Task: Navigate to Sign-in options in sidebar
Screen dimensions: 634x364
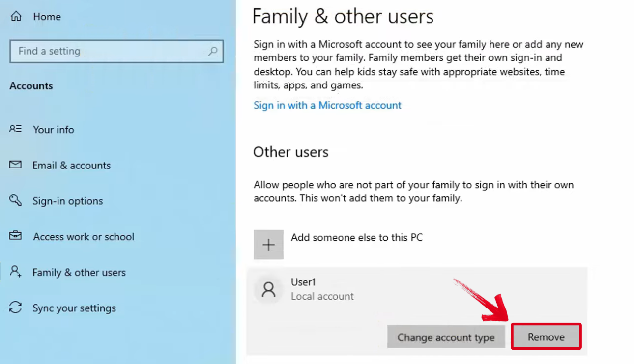Action: [68, 200]
